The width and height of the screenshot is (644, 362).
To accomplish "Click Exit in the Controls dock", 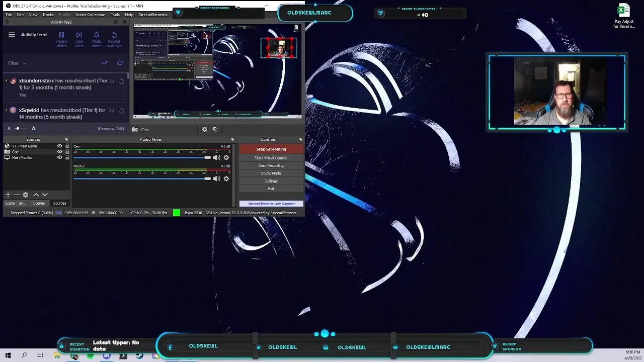I will (x=271, y=189).
